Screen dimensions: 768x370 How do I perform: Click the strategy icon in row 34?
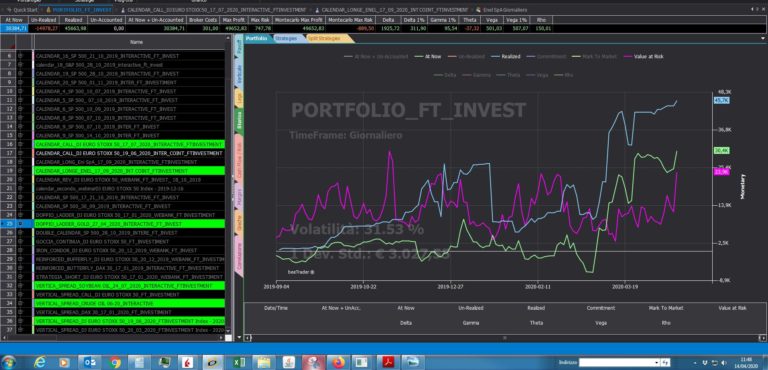pyautogui.click(x=21, y=303)
